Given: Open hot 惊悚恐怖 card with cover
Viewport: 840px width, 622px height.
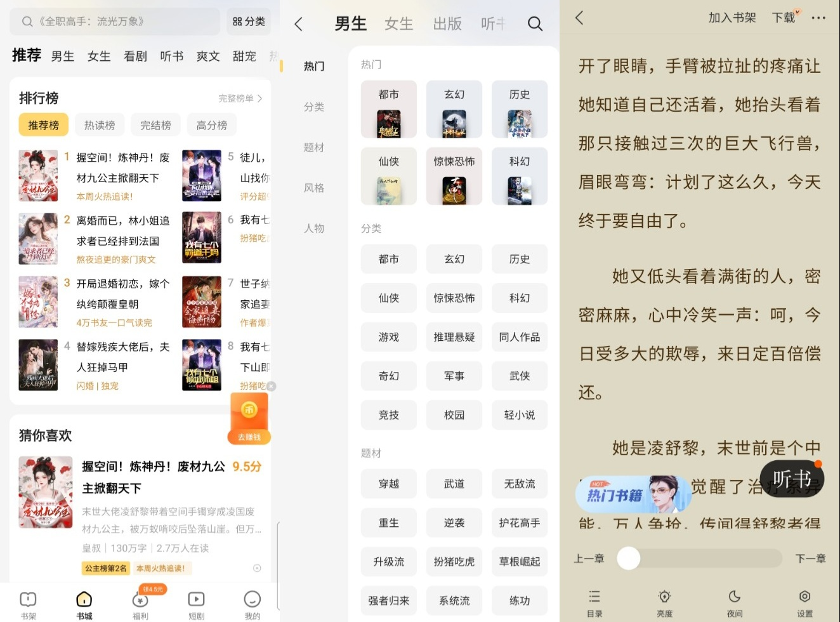Looking at the screenshot, I should 454,176.
